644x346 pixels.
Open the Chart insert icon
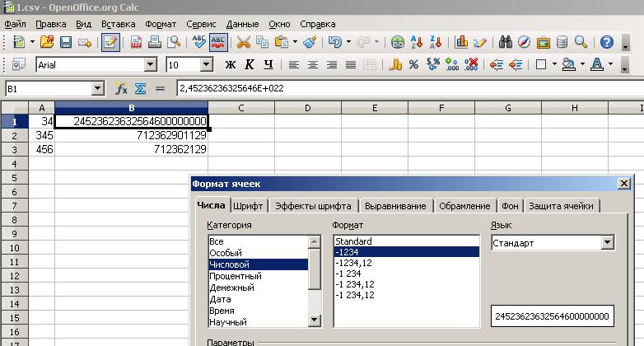(461, 42)
